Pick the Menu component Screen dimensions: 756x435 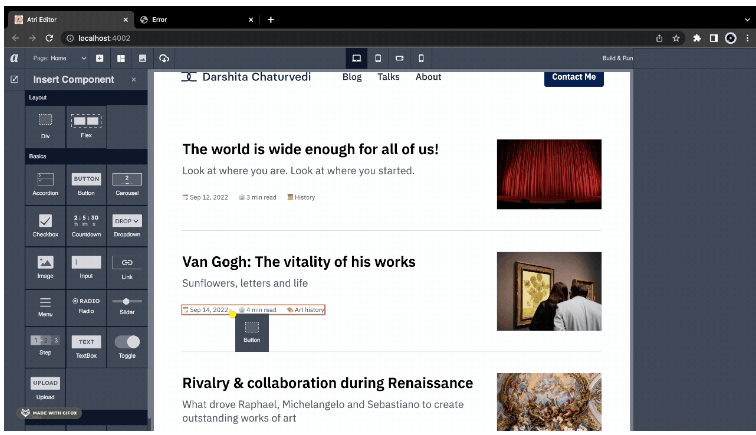tap(45, 306)
